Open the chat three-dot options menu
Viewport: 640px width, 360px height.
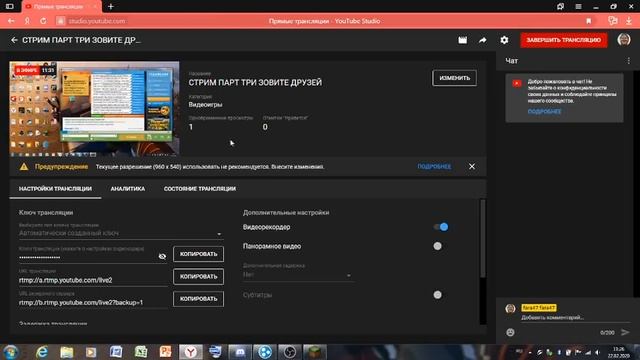(629, 61)
